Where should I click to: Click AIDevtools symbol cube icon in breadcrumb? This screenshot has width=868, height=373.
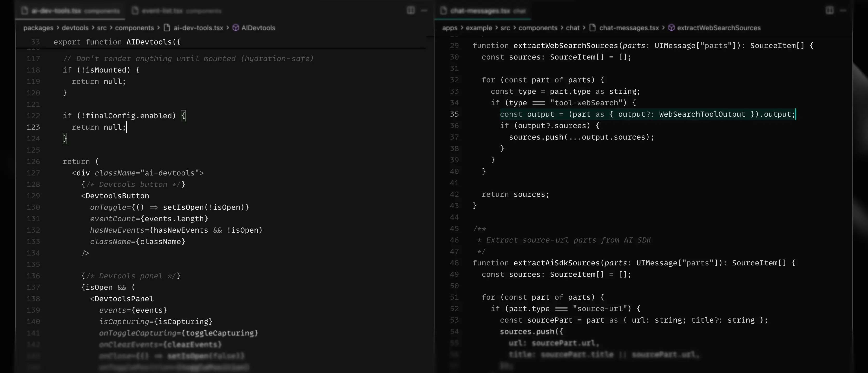pyautogui.click(x=236, y=28)
